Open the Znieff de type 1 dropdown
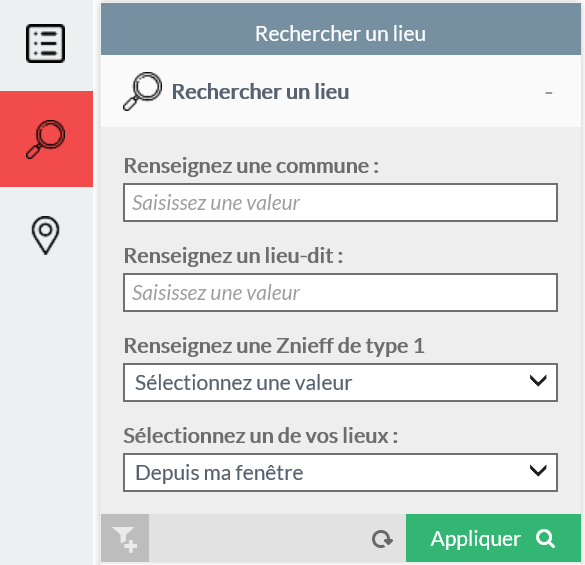 click(x=340, y=382)
